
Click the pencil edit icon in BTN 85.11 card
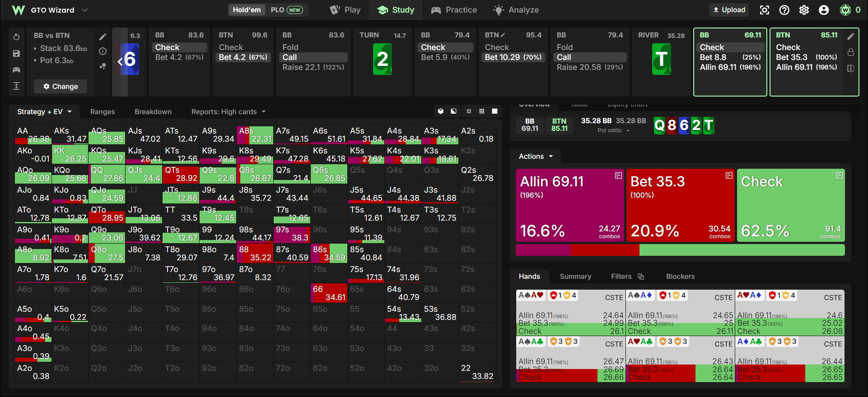[x=851, y=36]
